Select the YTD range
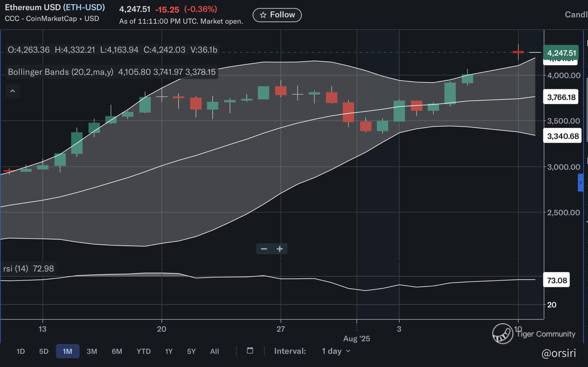 pos(143,351)
